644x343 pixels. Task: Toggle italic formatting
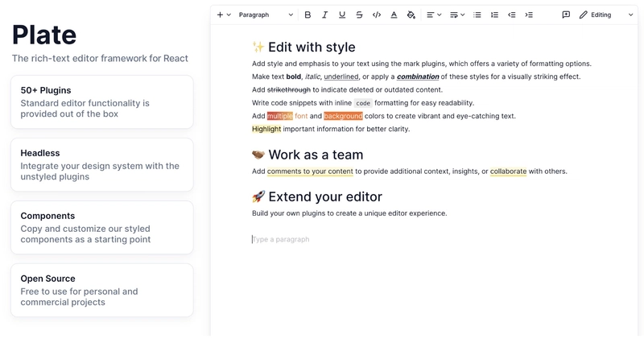click(325, 14)
